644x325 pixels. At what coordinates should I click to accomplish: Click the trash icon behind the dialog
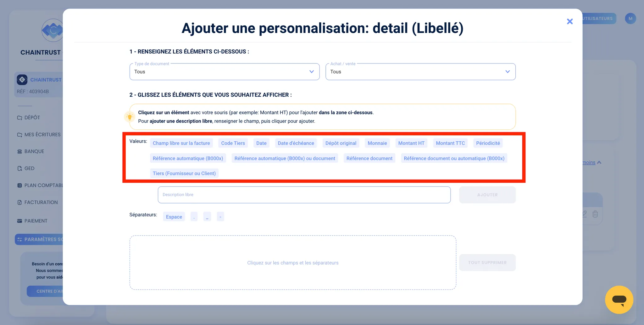point(595,214)
